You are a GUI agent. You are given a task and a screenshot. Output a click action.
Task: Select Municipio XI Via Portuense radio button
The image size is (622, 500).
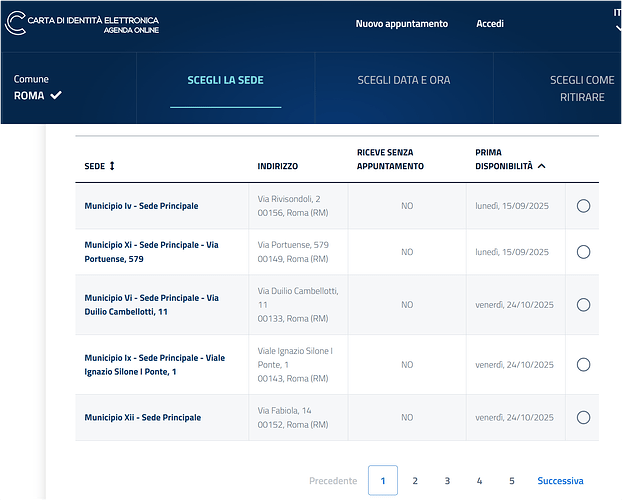(x=583, y=252)
